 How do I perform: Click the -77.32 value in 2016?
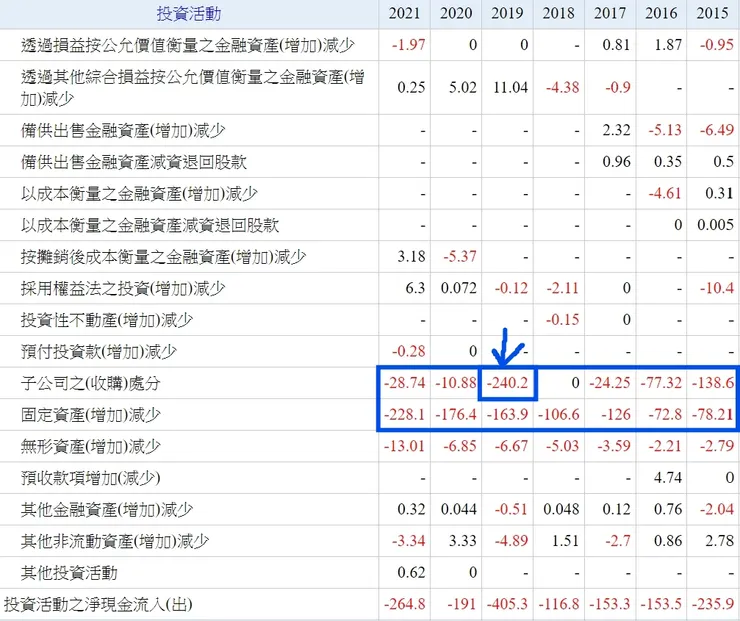point(661,383)
